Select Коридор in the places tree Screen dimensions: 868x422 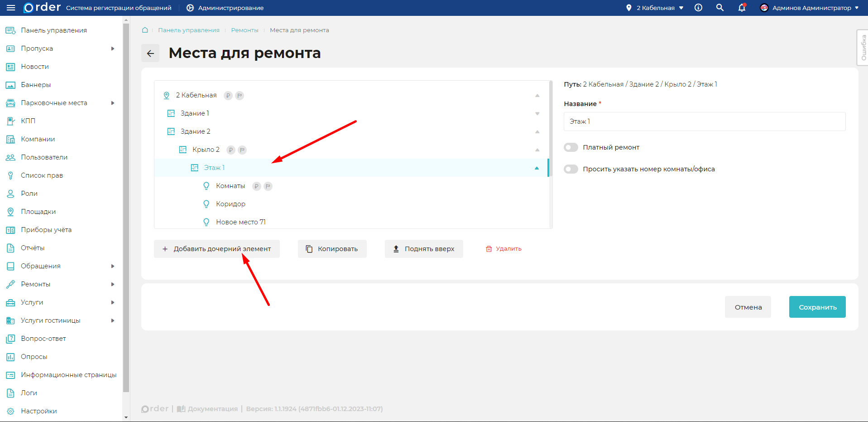[230, 204]
